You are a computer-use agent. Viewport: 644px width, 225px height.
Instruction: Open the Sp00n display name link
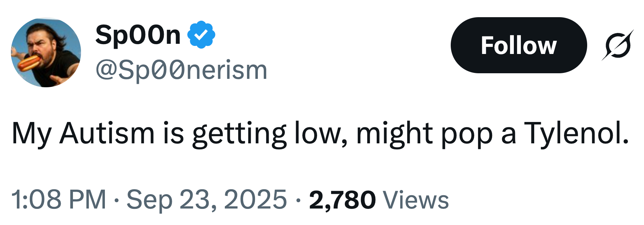pos(138,35)
